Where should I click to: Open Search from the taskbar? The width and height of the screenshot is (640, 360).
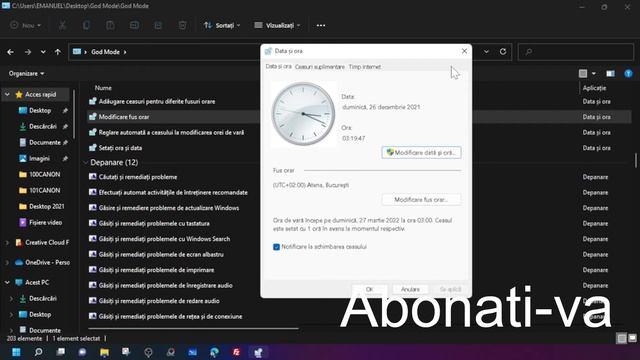coord(38,352)
